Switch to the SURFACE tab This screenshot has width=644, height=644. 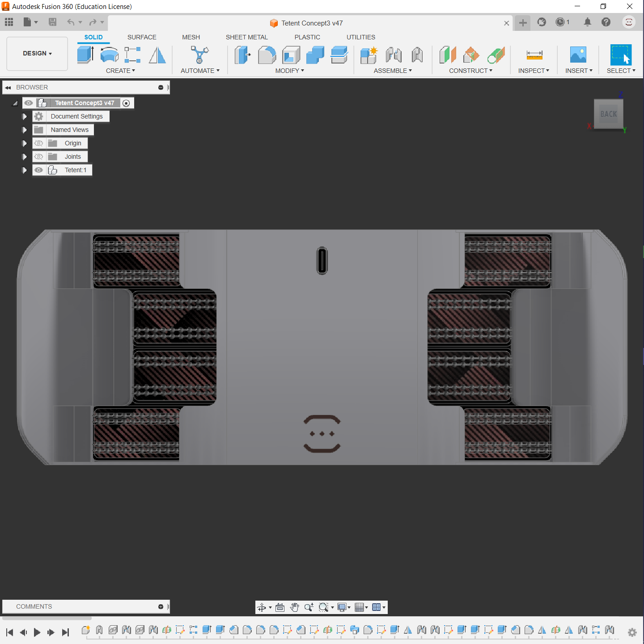[x=142, y=37]
